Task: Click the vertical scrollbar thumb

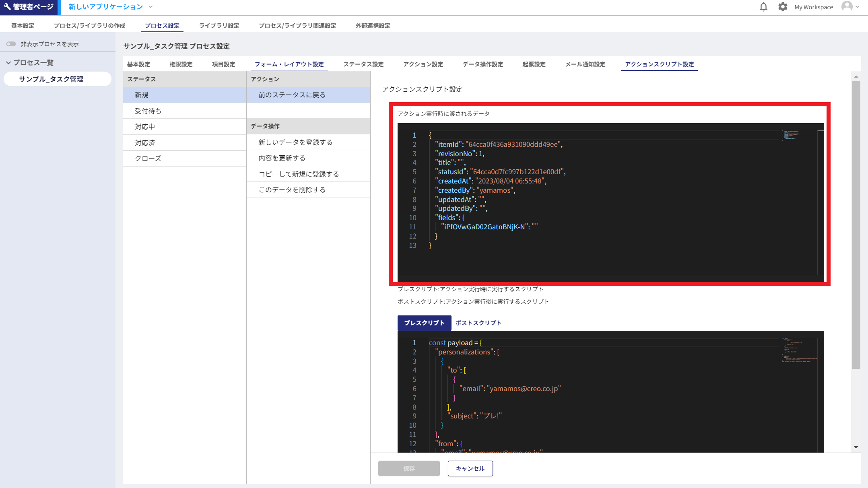Action: [856, 225]
